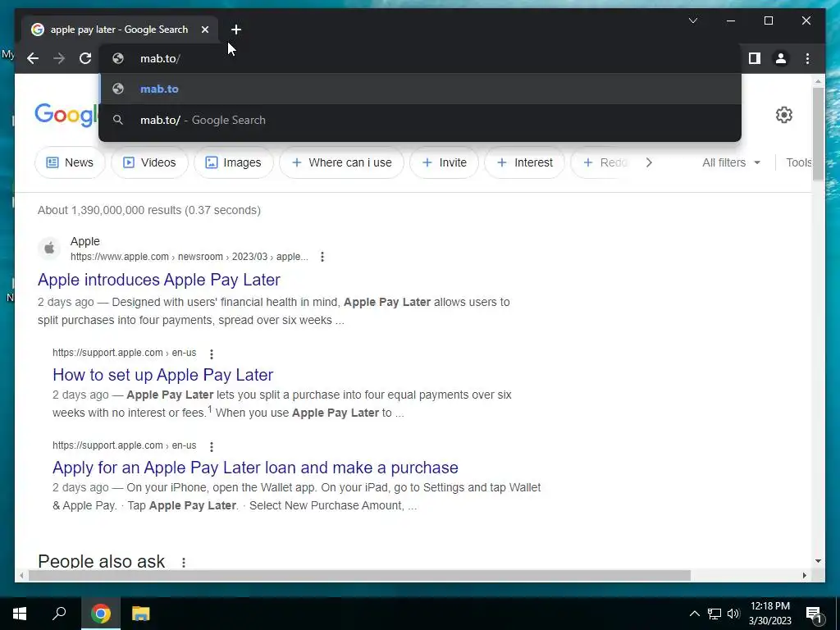Open the notification center icon
Screen dimensions: 840x630
(x=814, y=614)
